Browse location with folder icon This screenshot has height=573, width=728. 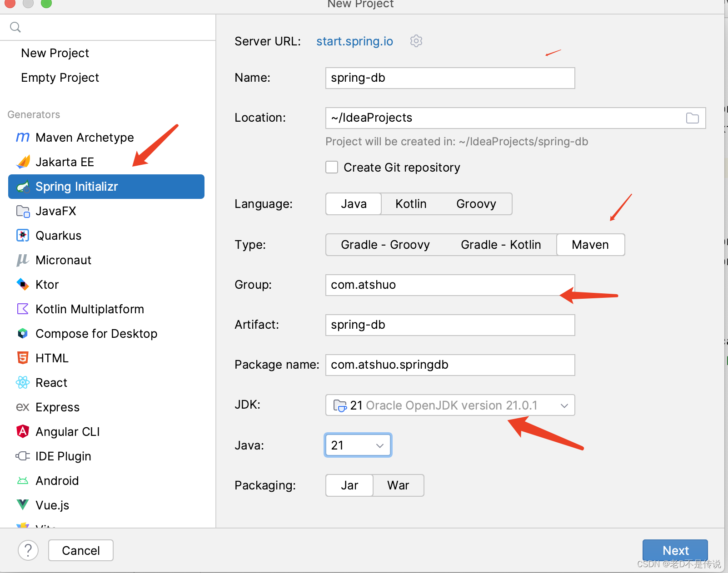coord(692,118)
